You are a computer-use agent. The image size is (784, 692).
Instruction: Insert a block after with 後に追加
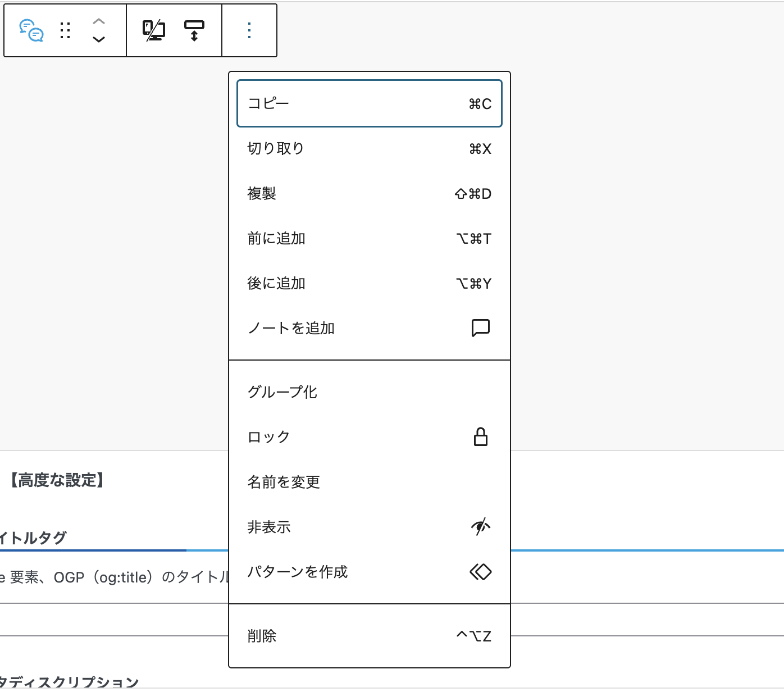[x=369, y=284]
